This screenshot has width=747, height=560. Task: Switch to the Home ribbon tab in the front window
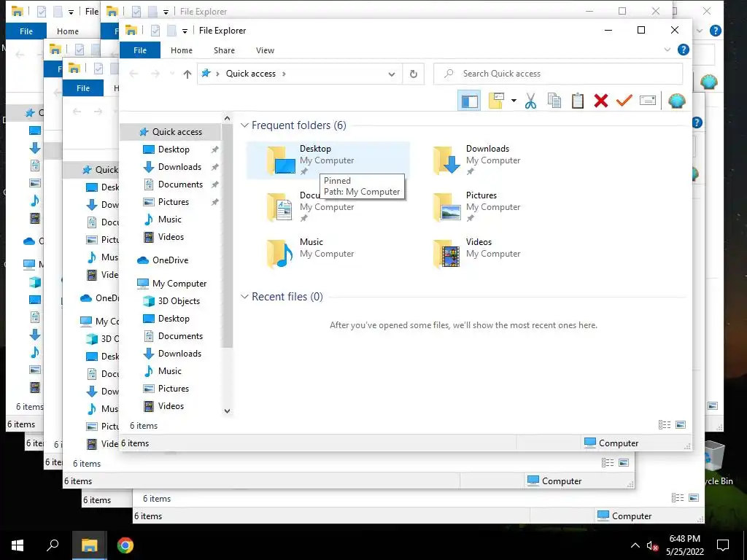[182, 50]
